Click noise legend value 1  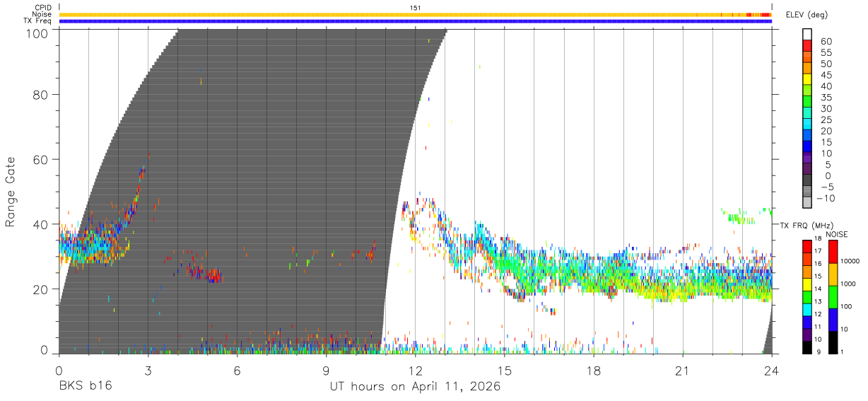[x=843, y=351]
